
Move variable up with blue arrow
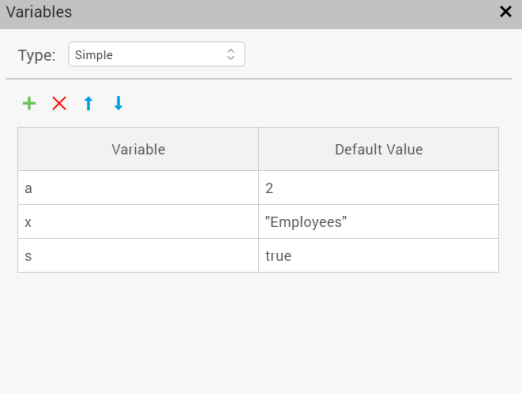click(x=88, y=103)
